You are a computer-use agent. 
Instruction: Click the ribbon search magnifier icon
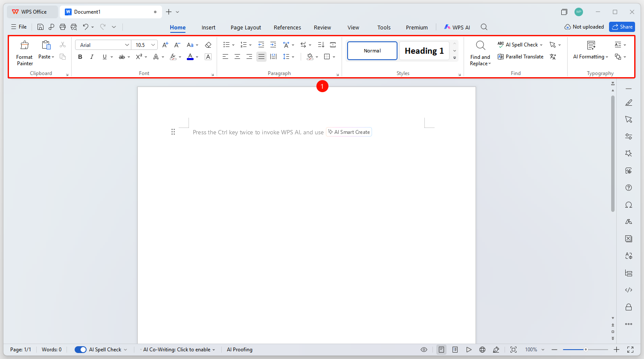(x=484, y=27)
